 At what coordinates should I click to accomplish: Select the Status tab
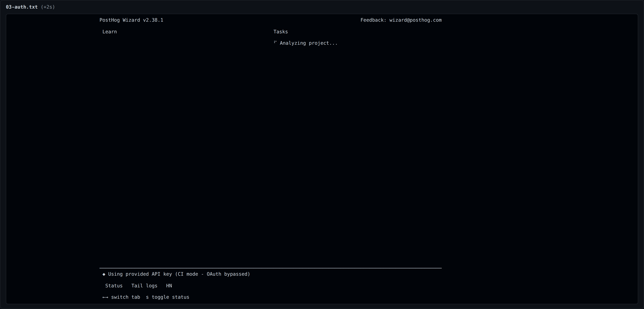(x=114, y=285)
